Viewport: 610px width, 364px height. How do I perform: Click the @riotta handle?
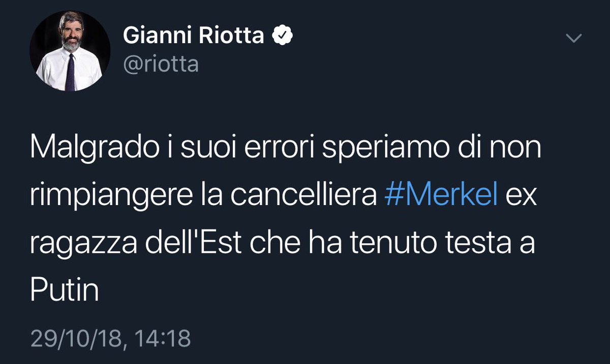(161, 64)
